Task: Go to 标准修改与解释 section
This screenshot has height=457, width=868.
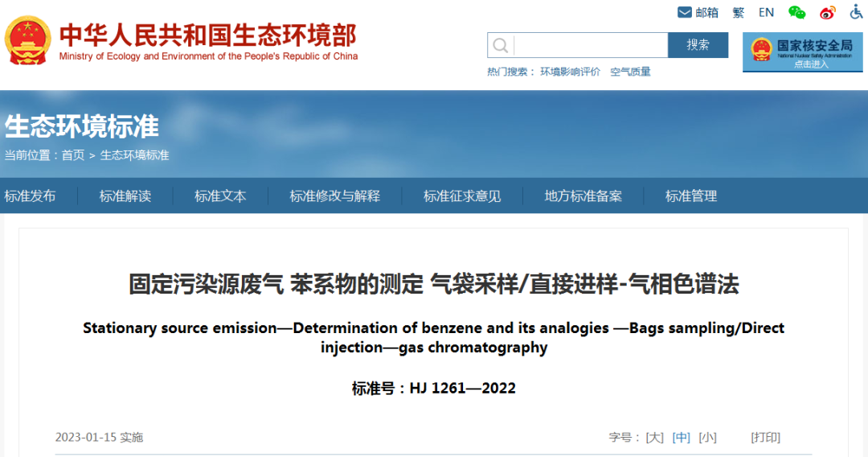Action: pos(334,196)
